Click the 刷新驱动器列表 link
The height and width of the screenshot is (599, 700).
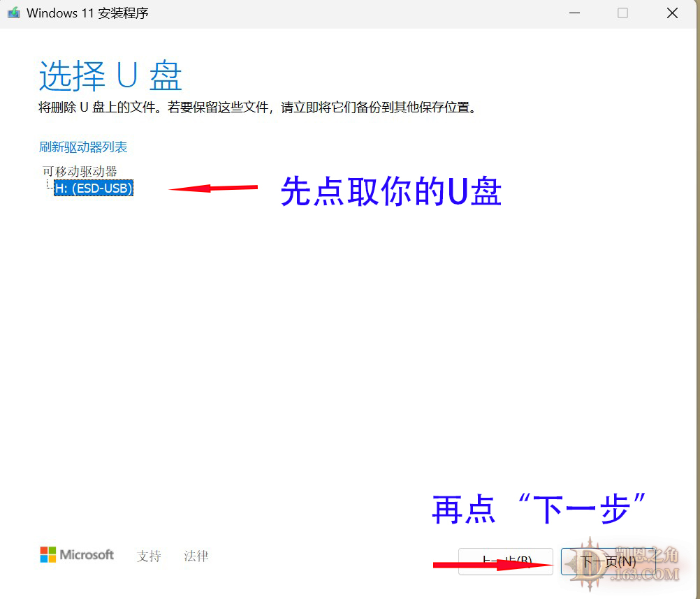(83, 147)
